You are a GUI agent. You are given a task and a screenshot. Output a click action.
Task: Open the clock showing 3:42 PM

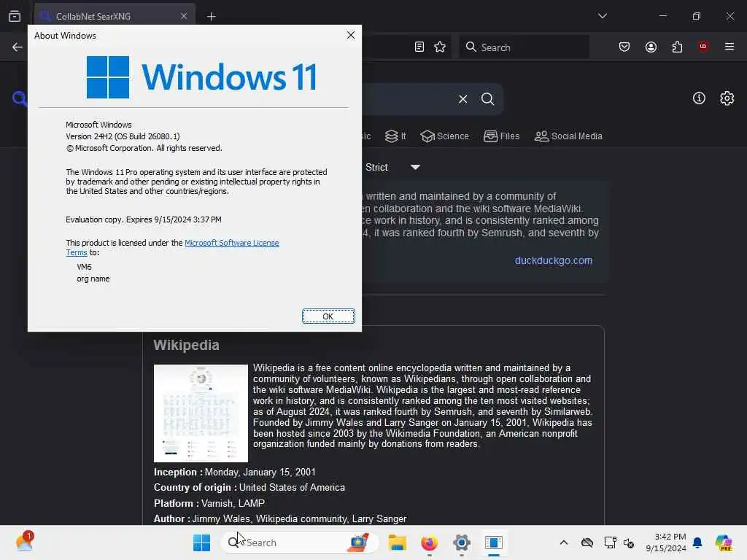(666, 542)
